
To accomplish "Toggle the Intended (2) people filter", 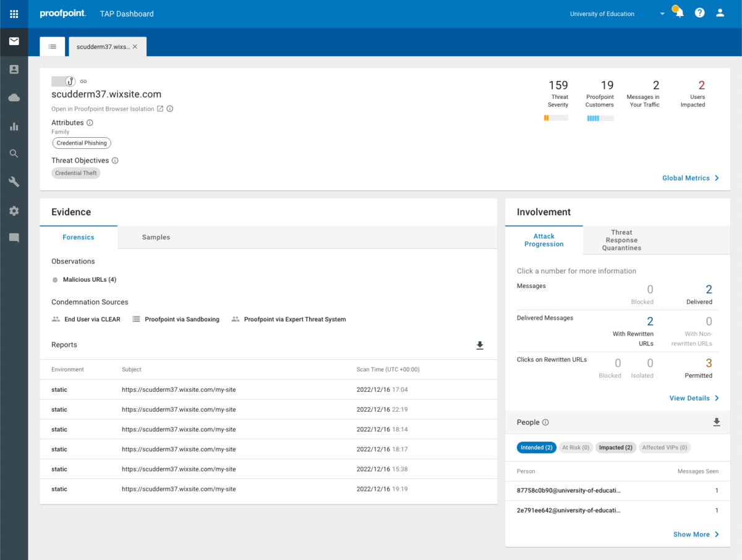I will point(536,447).
